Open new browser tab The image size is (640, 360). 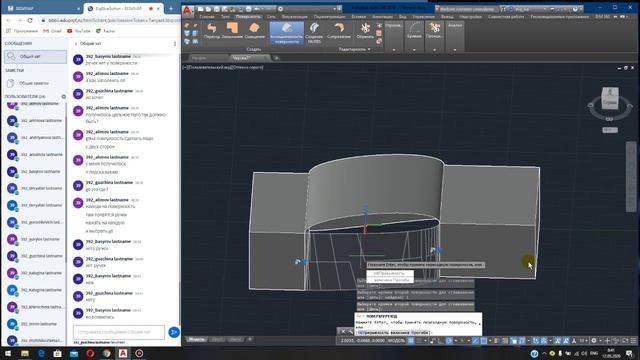pyautogui.click(x=171, y=8)
